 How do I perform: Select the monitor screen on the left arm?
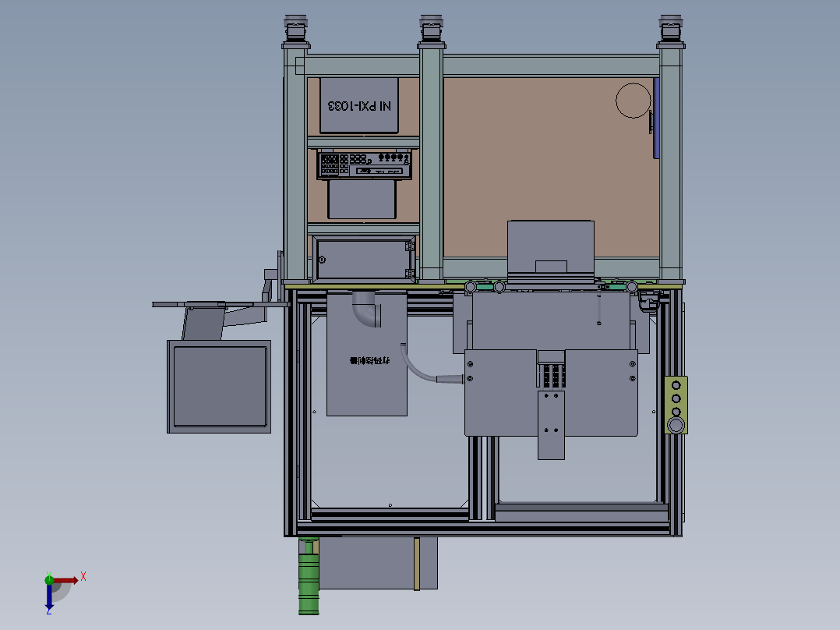coord(219,387)
